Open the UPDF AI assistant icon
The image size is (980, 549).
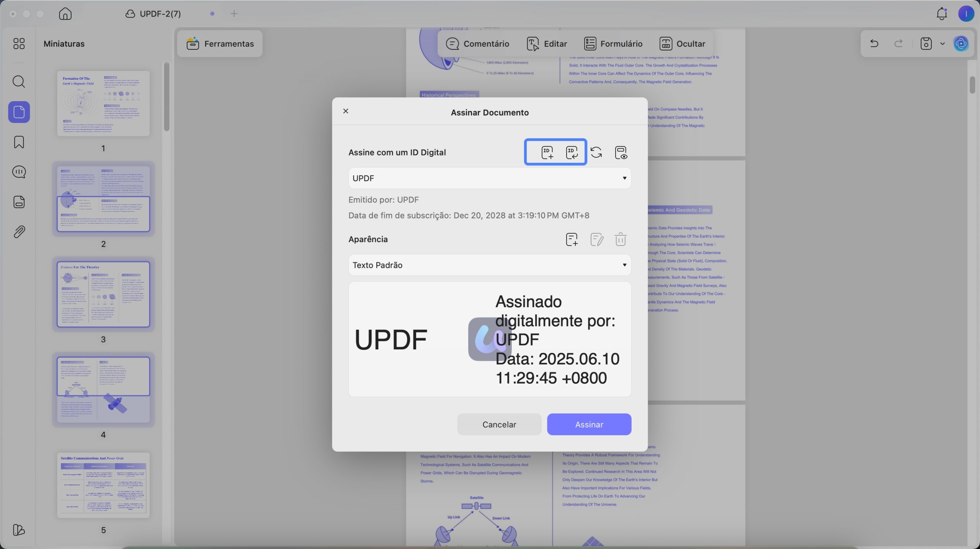(x=961, y=44)
